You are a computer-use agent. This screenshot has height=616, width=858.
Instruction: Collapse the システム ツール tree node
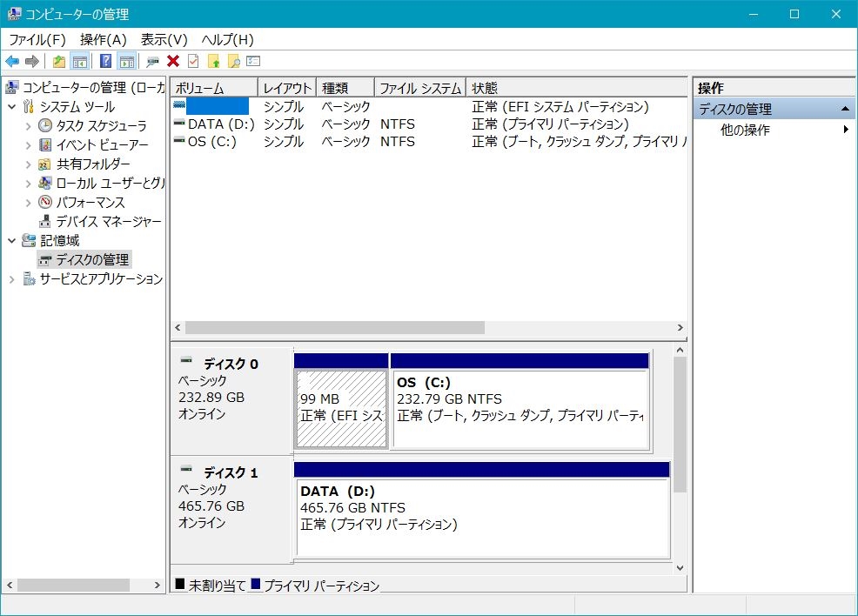click(11, 107)
